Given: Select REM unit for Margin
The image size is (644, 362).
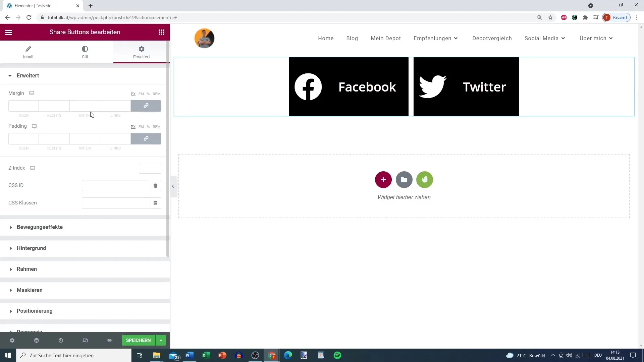Looking at the screenshot, I should click(157, 94).
